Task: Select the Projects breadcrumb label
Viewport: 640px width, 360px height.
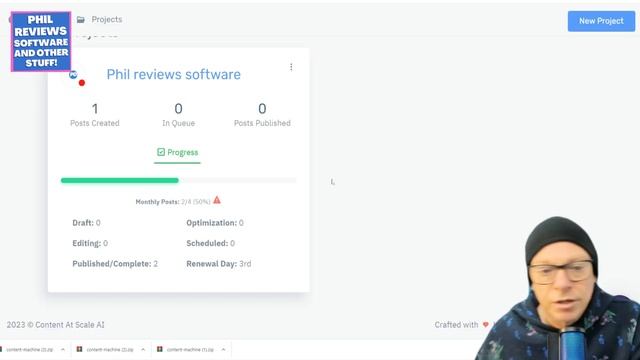Action: coord(107,20)
